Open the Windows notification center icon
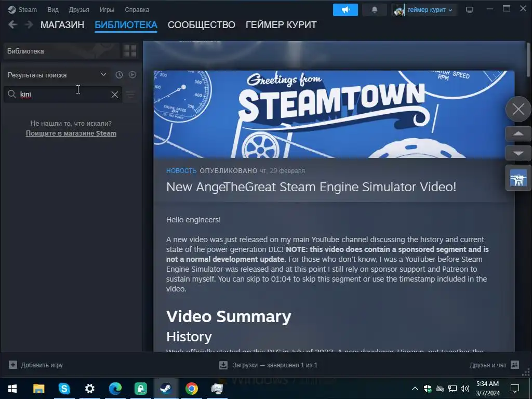This screenshot has height=399, width=532. pyautogui.click(x=515, y=389)
